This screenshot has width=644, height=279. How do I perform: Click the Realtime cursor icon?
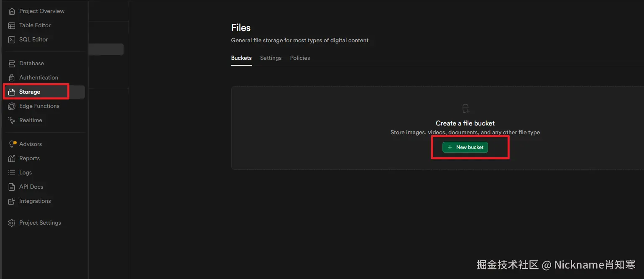pyautogui.click(x=12, y=120)
